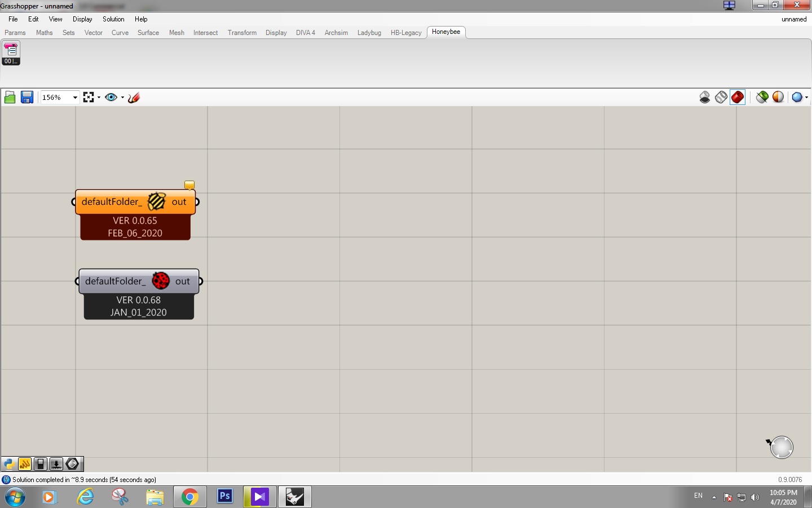Click the Windows Start button
Viewport: 812px width, 508px height.
point(15,497)
